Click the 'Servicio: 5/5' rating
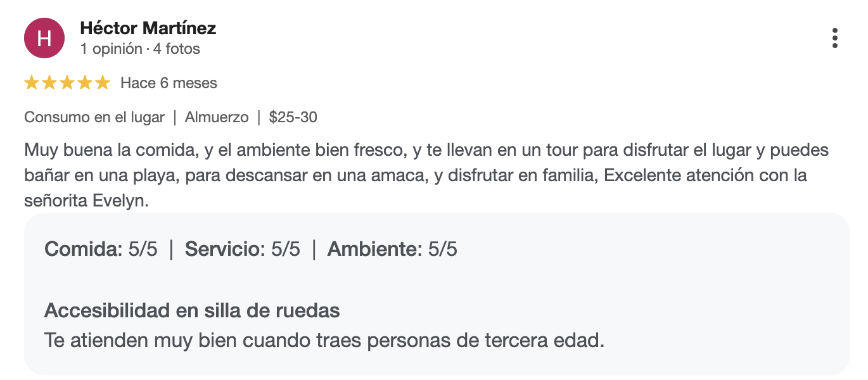The image size is (868, 380). tap(243, 250)
